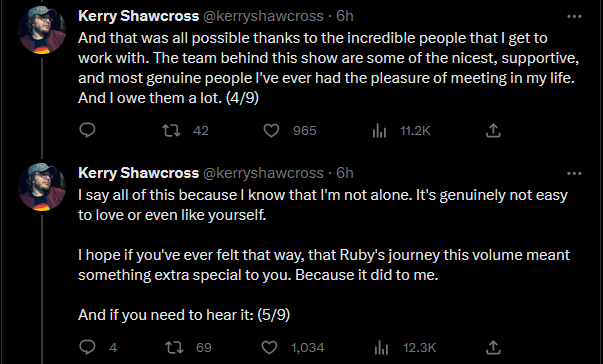Open reply icon with 4 replies

87,347
